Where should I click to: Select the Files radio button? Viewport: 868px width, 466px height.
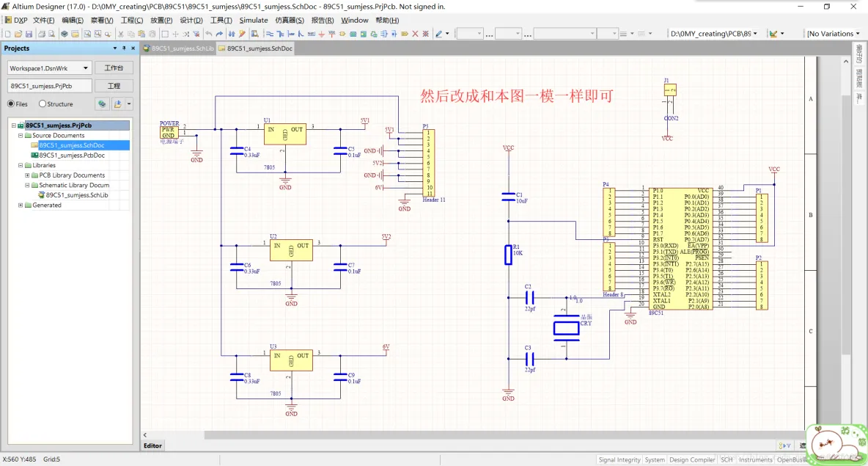coord(11,103)
